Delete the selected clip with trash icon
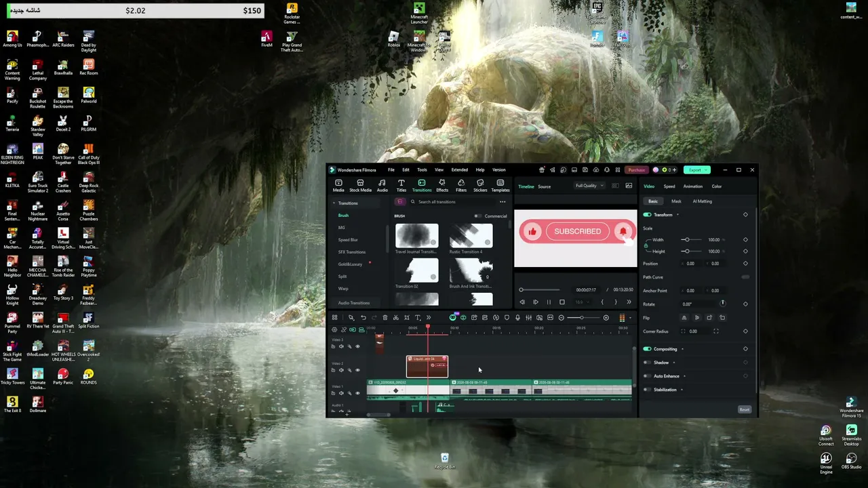Screen dimensions: 868x488 [x=385, y=318]
